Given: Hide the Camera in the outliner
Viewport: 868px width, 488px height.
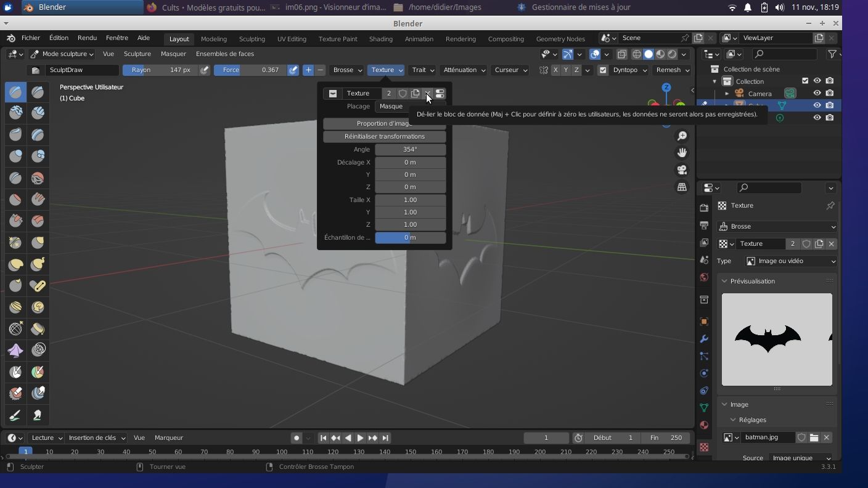Looking at the screenshot, I should click(817, 94).
